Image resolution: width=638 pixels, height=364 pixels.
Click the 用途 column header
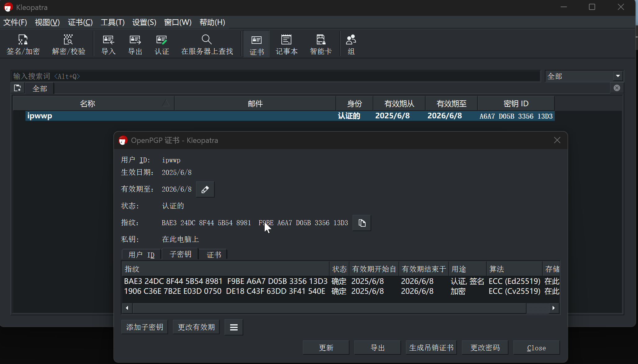(467, 269)
